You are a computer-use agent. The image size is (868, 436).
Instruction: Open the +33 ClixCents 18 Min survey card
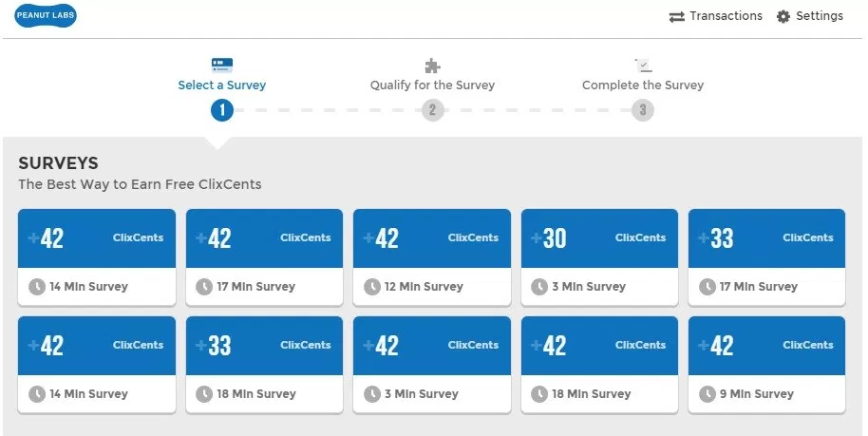(264, 365)
